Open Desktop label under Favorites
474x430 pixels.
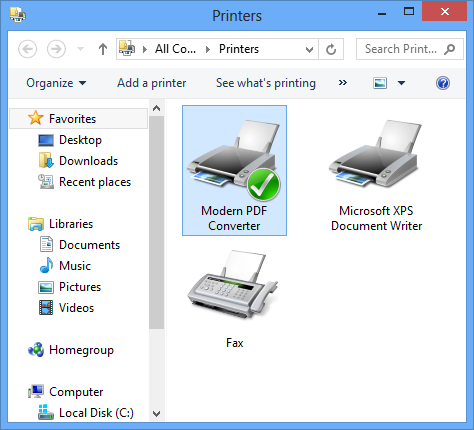(x=80, y=140)
